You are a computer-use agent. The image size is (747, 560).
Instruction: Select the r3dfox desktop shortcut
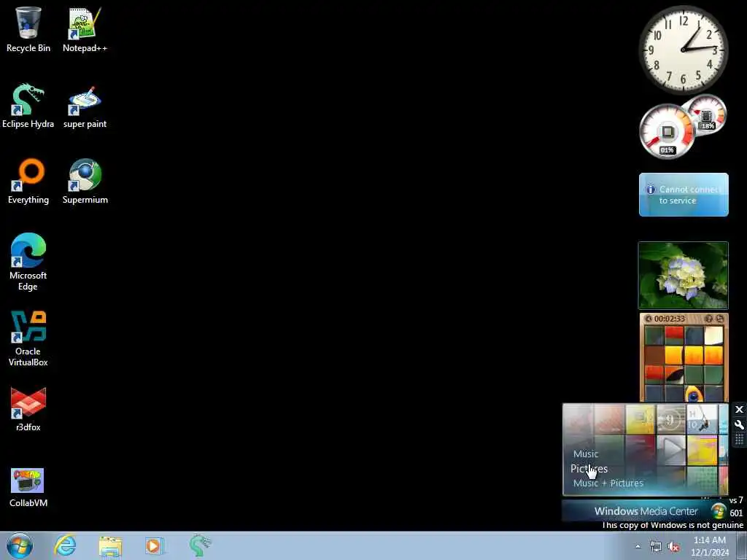tap(28, 409)
